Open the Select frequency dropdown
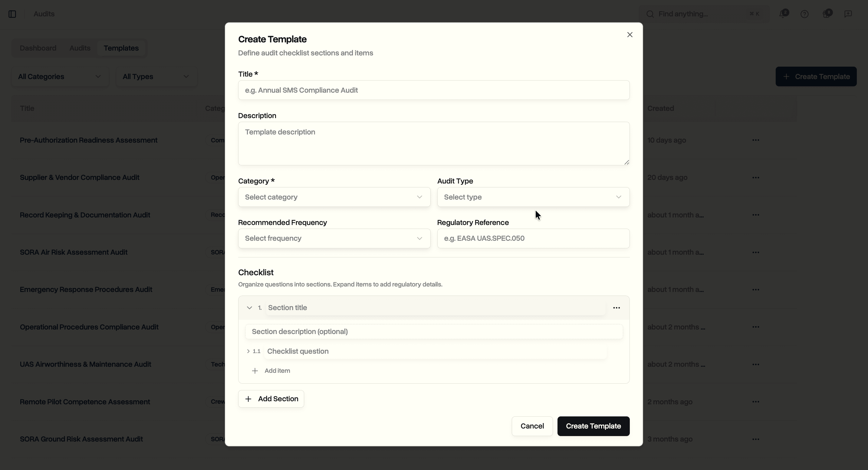 tap(334, 238)
